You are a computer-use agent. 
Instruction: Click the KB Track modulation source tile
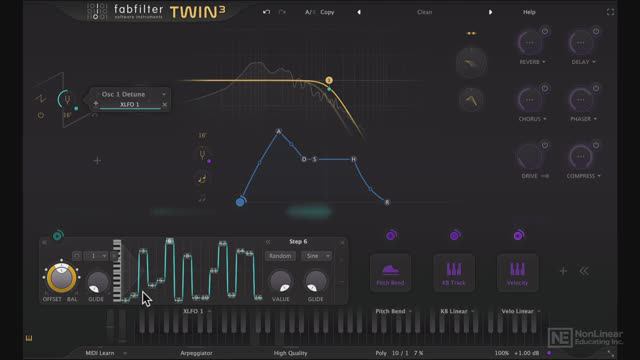[454, 272]
